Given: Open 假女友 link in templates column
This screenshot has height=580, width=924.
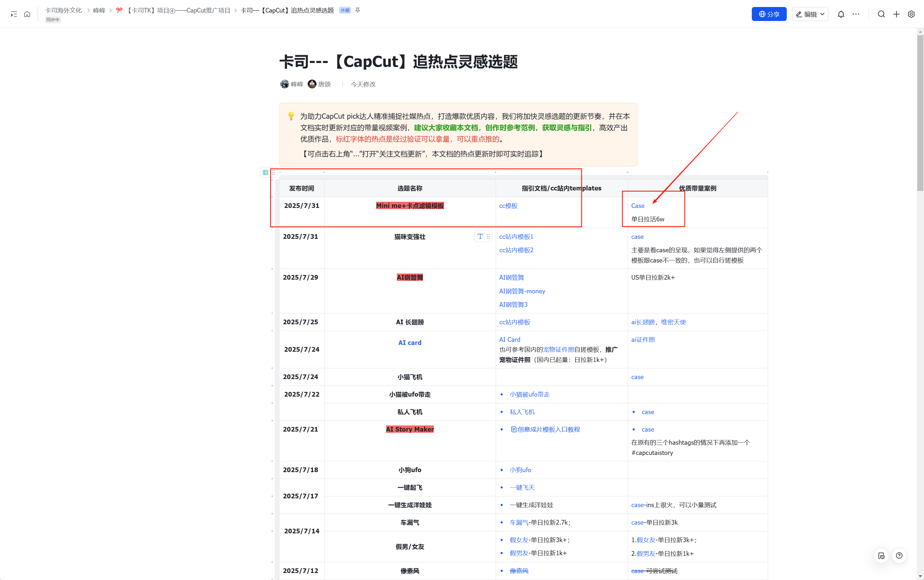Looking at the screenshot, I should click(x=519, y=540).
